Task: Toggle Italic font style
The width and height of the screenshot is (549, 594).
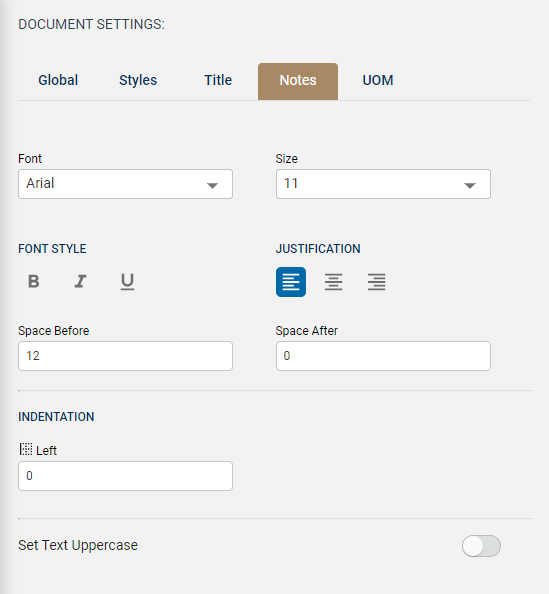Action: [x=80, y=281]
